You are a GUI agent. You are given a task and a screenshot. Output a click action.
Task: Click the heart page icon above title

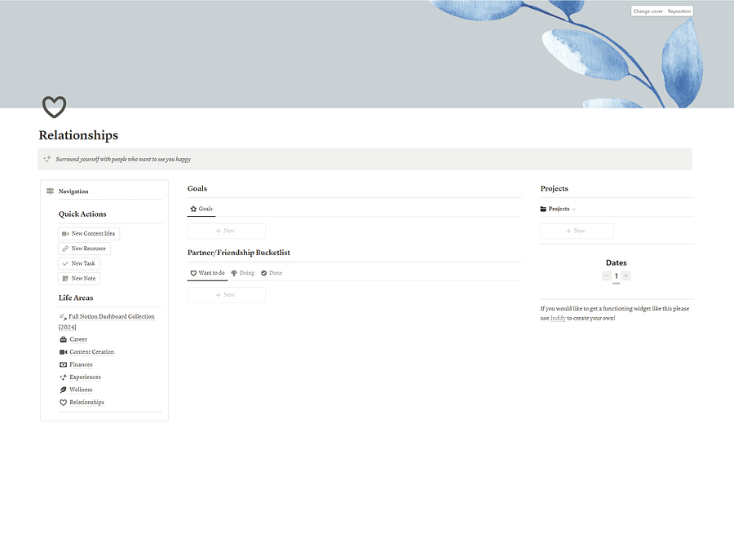click(55, 107)
